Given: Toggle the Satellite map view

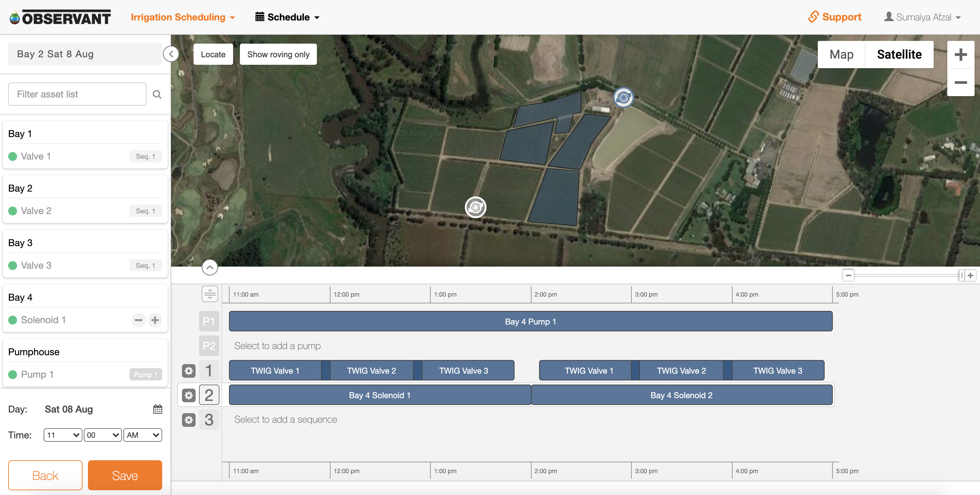Looking at the screenshot, I should 899,54.
